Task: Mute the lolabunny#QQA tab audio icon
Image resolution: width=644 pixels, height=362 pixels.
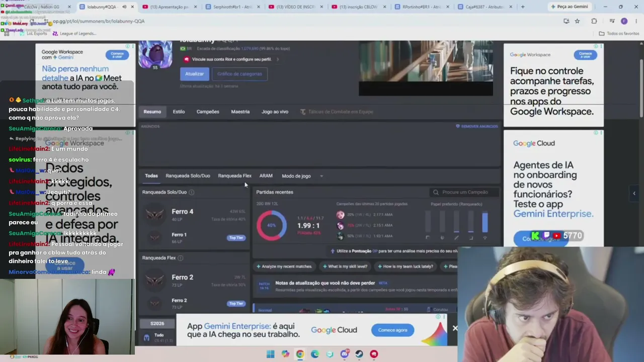Action: pos(124,7)
